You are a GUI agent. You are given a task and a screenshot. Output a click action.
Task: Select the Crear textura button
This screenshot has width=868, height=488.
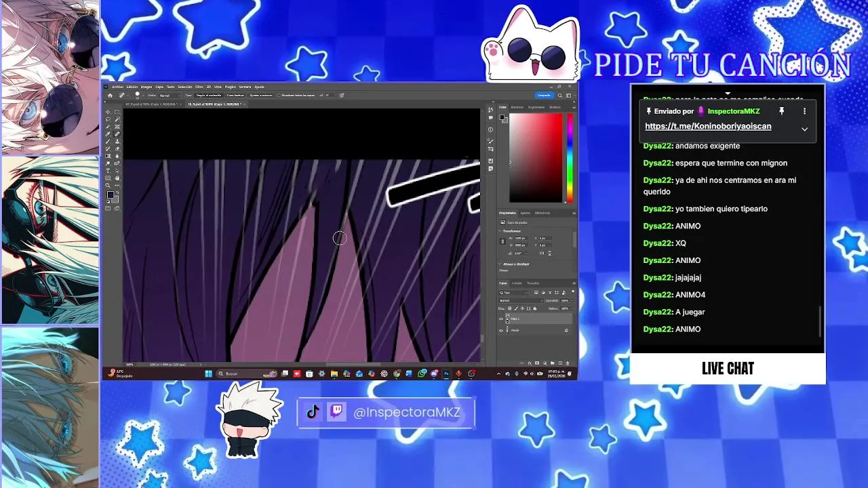pyautogui.click(x=235, y=96)
